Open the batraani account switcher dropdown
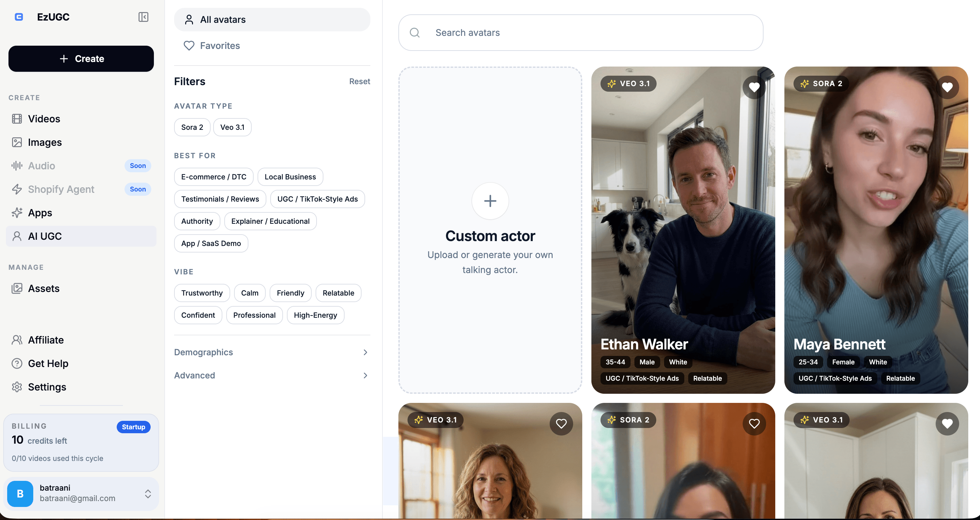The height and width of the screenshot is (520, 980). 148,494
